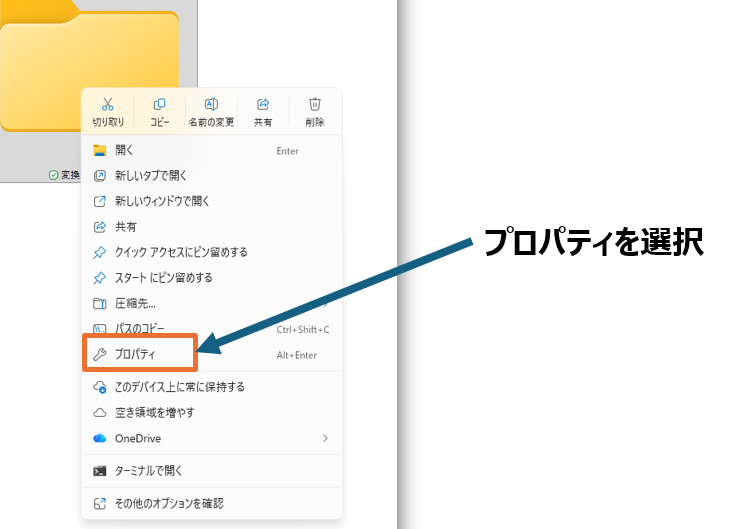This screenshot has height=529, width=736.
Task: Click the new tab icon beside 新しいタブで開く
Action: (100, 176)
